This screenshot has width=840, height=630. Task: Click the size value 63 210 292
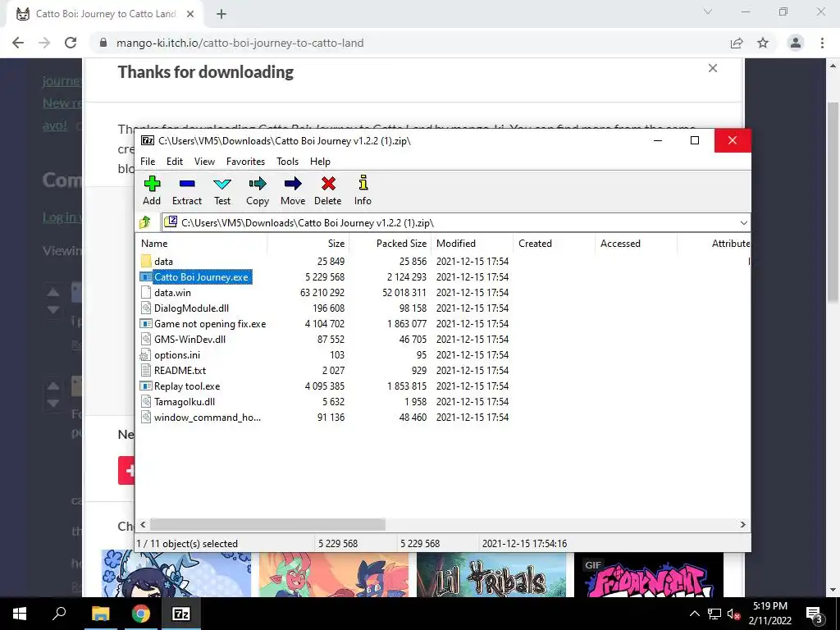point(322,293)
